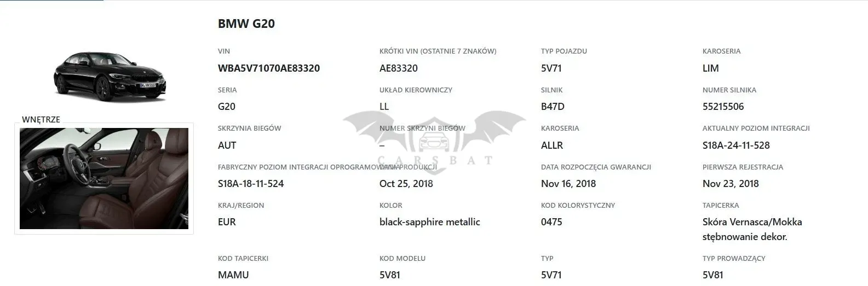
Task: Click the BMW G20 heading
Action: click(x=246, y=24)
